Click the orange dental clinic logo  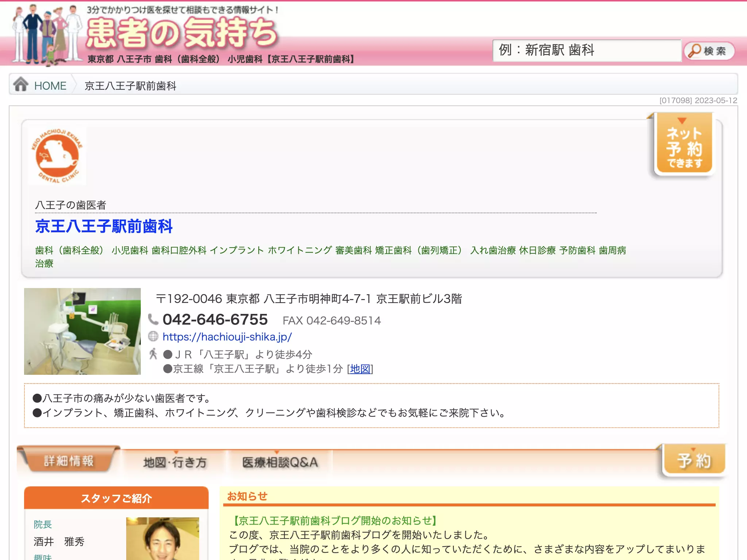[57, 156]
